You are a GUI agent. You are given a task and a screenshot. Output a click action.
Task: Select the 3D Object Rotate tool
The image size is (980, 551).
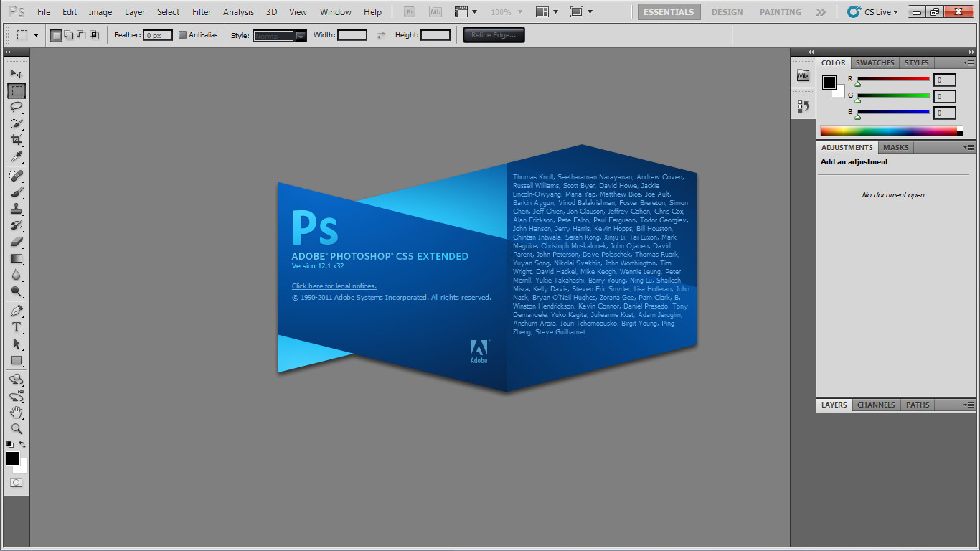tap(17, 380)
